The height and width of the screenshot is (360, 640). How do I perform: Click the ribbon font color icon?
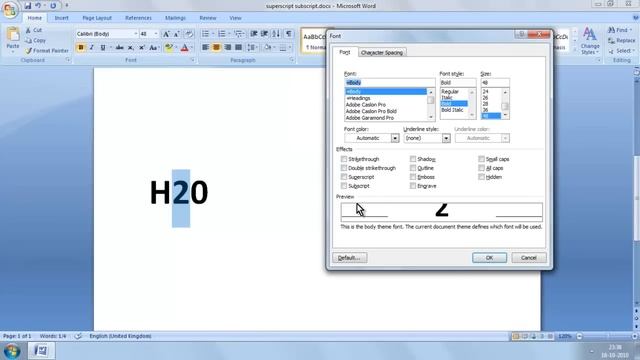pos(184,48)
